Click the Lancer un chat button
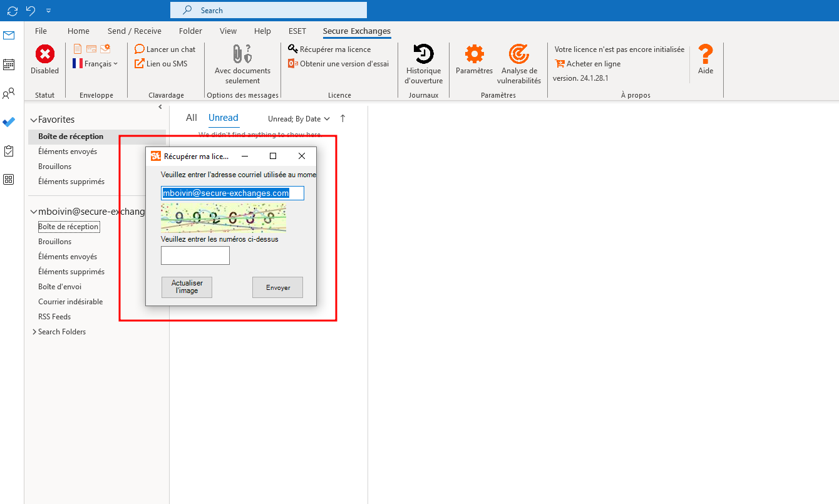 165,49
